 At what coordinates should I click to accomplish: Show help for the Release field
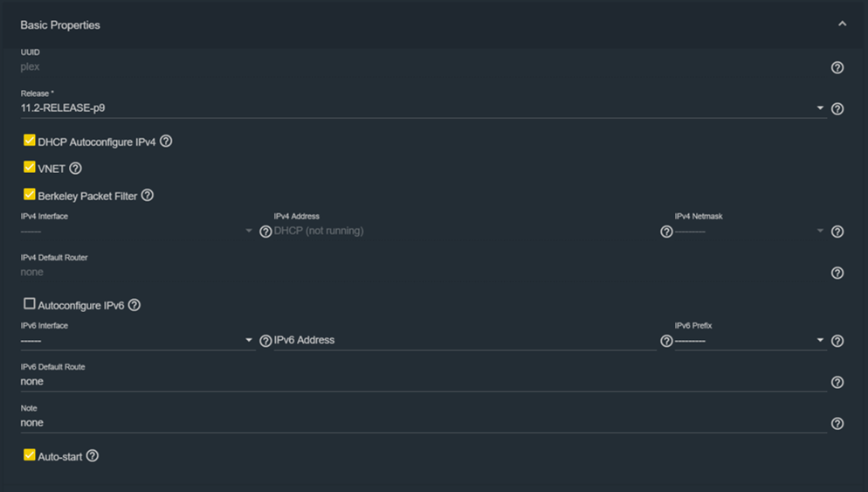(837, 109)
